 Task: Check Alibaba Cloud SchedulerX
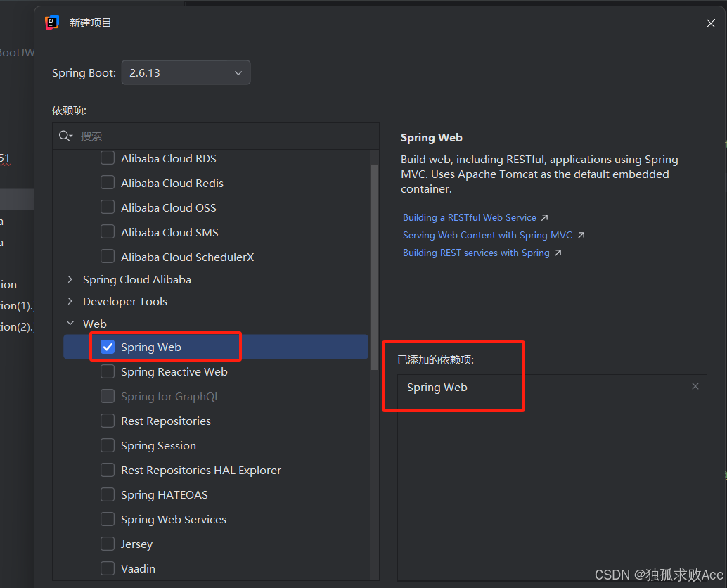108,257
